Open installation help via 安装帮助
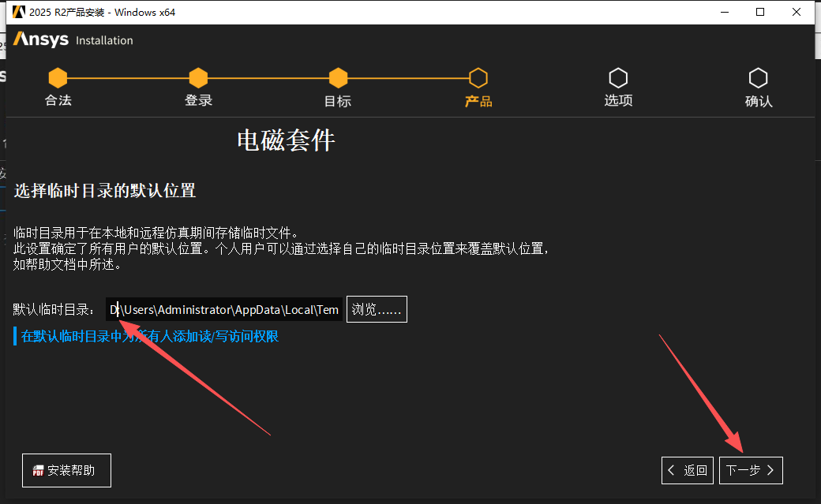This screenshot has width=821, height=504. click(66, 470)
